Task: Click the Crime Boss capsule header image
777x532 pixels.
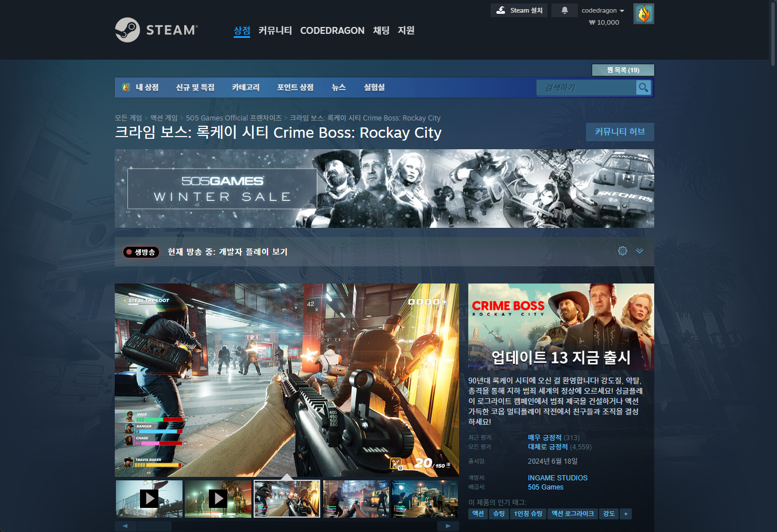Action: click(x=561, y=327)
